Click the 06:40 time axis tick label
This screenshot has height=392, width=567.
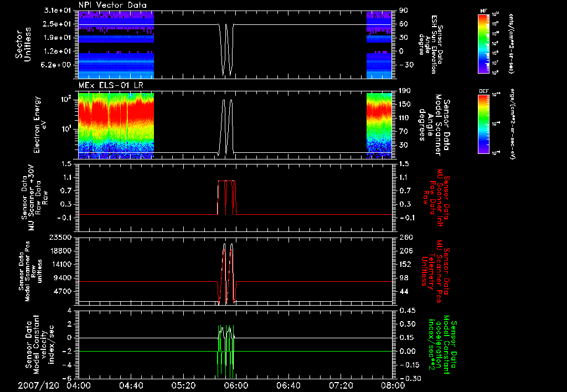(x=288, y=385)
